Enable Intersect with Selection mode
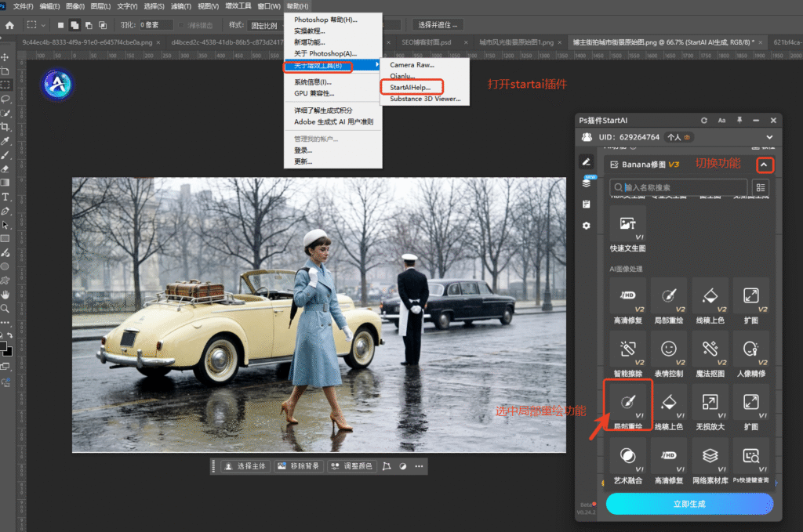Screen dimensions: 803x532 tap(103, 25)
